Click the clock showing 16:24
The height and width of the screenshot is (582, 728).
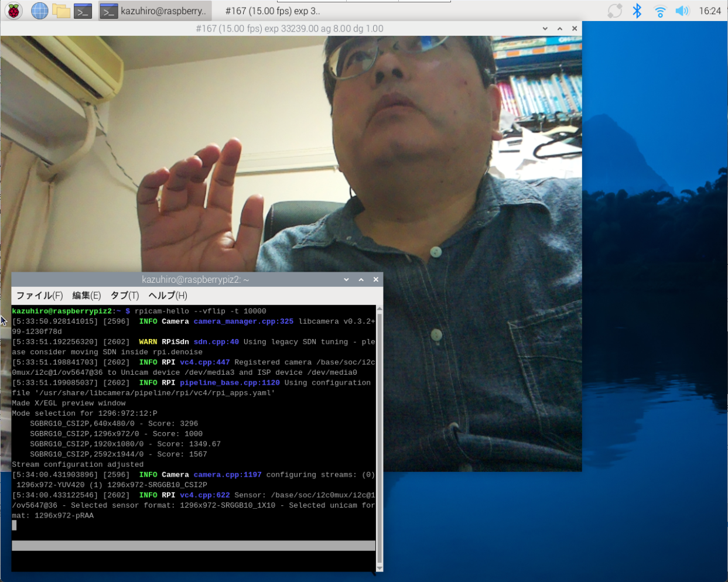pyautogui.click(x=710, y=11)
